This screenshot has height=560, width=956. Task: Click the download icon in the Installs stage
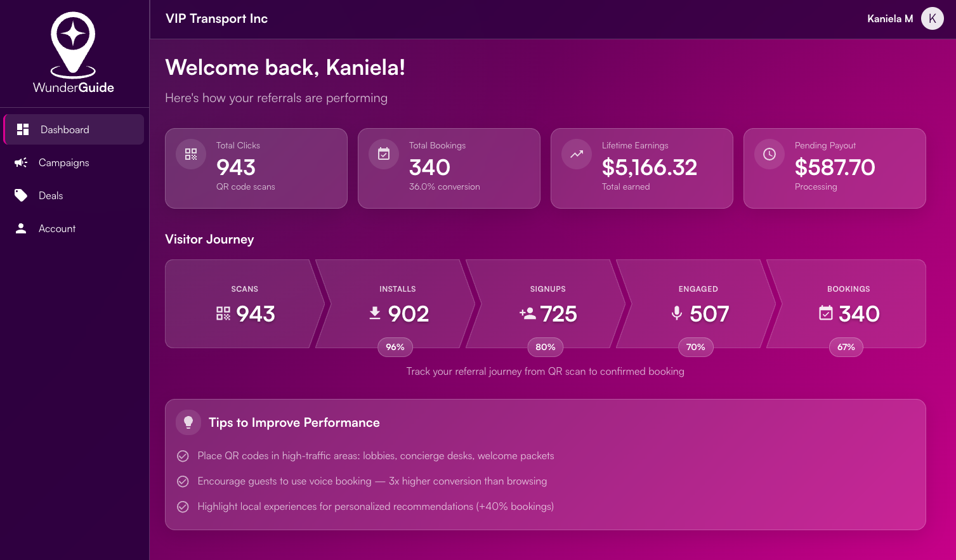pyautogui.click(x=374, y=313)
